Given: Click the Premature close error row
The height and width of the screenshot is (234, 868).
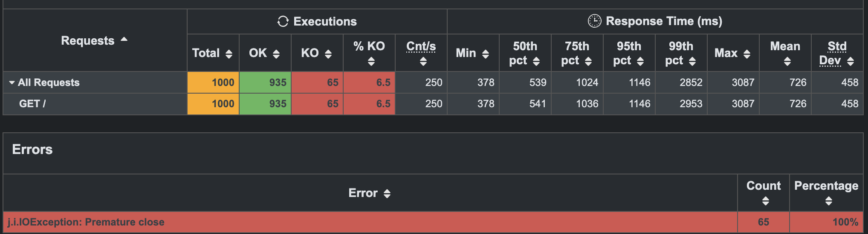Looking at the screenshot, I should [86, 222].
